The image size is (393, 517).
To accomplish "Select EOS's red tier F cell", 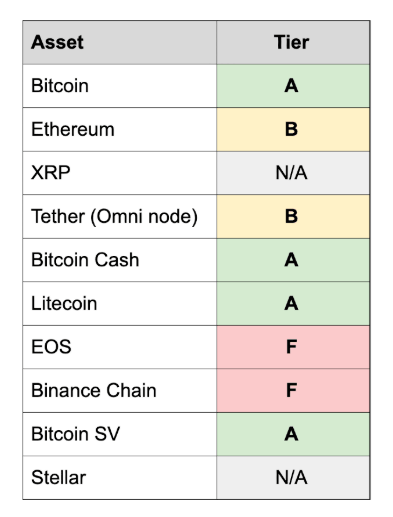I will click(293, 347).
